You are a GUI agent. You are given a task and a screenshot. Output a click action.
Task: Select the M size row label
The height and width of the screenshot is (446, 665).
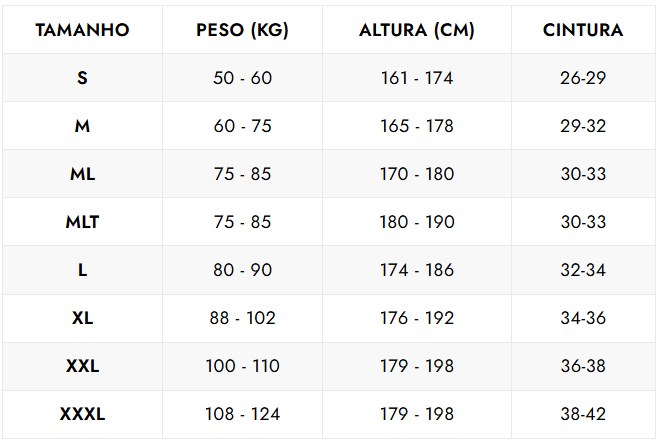pyautogui.click(x=82, y=126)
